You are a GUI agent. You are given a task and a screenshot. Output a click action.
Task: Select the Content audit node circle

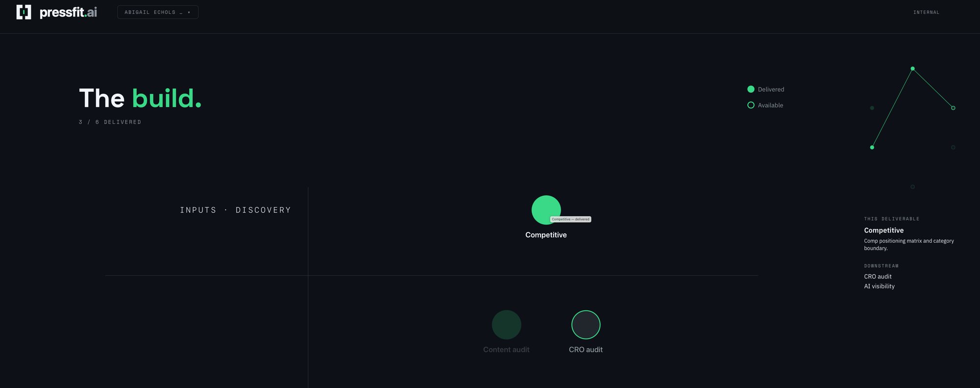pos(506,325)
